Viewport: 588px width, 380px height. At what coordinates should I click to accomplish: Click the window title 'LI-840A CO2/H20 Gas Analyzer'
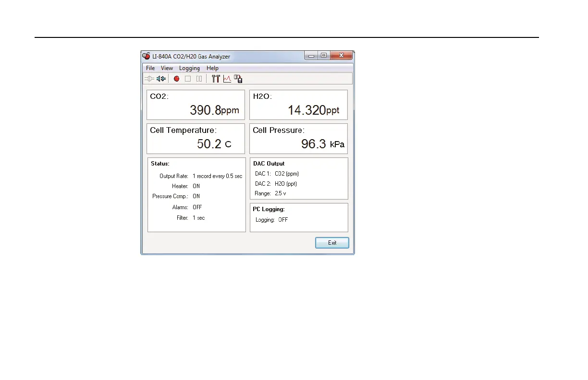pos(191,57)
